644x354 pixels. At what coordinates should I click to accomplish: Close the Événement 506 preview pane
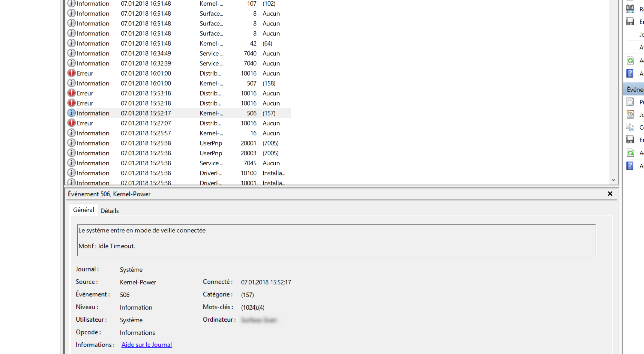click(610, 194)
